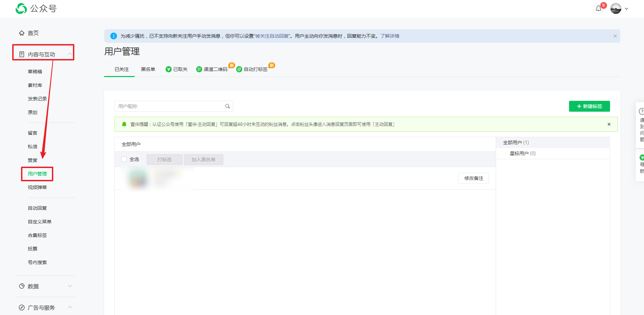Switch to the 已取关 tab
The width and height of the screenshot is (644, 315).
click(177, 69)
